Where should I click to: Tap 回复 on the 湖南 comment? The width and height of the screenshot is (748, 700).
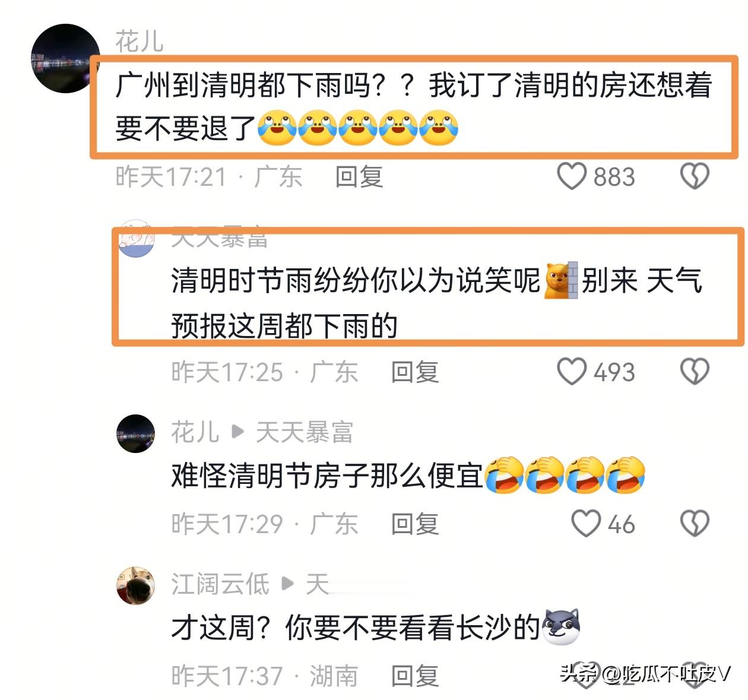[415, 676]
